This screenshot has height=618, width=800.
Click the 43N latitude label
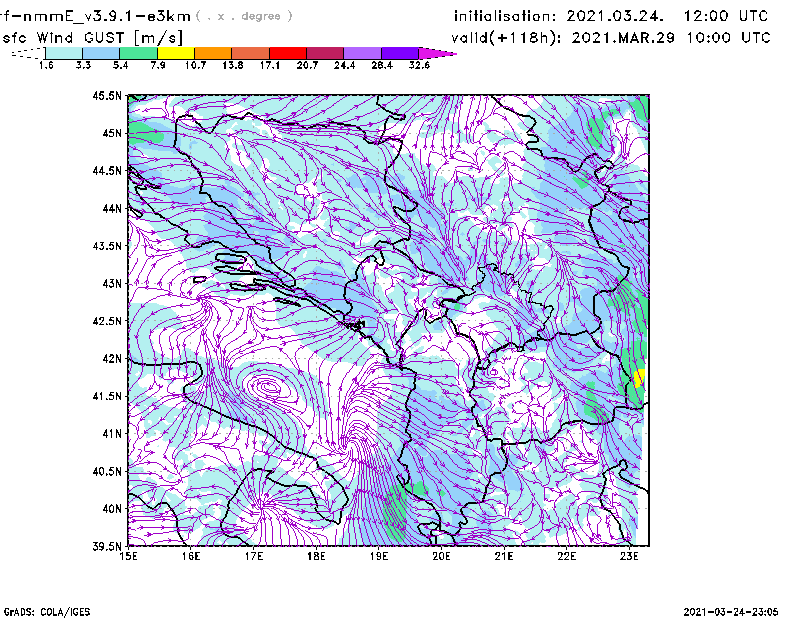tap(112, 283)
